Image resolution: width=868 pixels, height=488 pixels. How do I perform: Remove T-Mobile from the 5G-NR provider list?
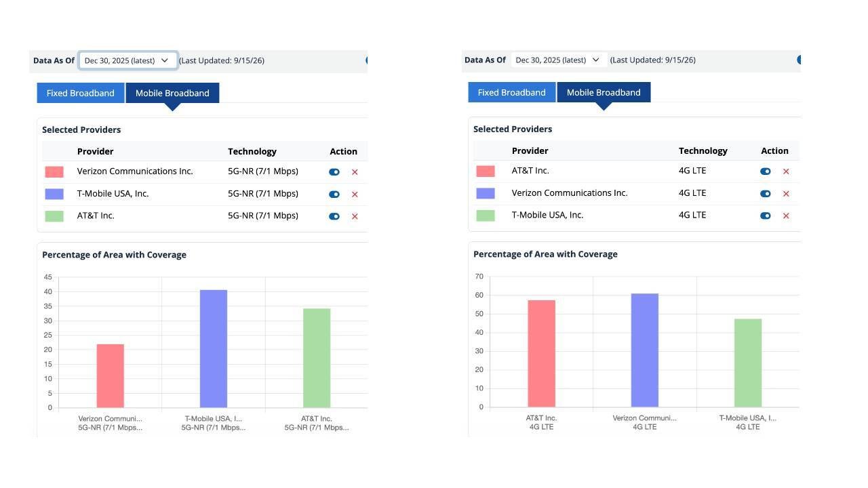click(355, 195)
